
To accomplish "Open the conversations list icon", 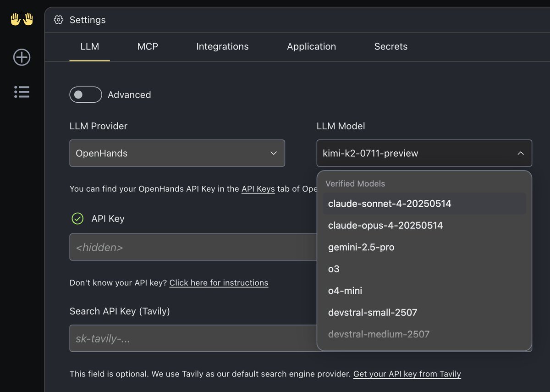I will coord(22,92).
